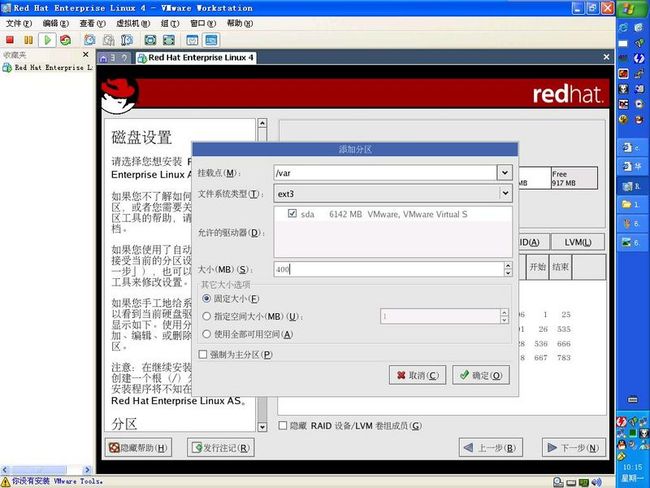Image resolution: width=650 pixels, height=488 pixels.
Task: Open the ext3 file system type dropdown
Action: tap(393, 194)
